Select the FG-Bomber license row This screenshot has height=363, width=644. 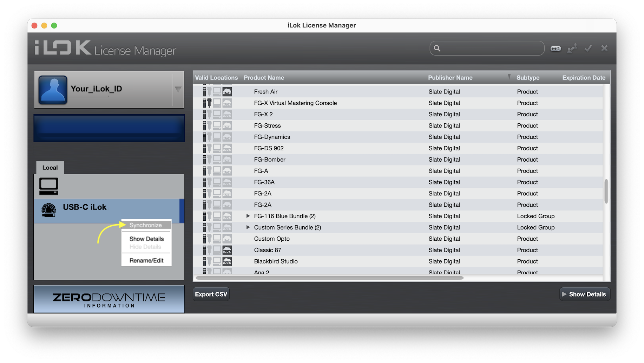pyautogui.click(x=398, y=160)
